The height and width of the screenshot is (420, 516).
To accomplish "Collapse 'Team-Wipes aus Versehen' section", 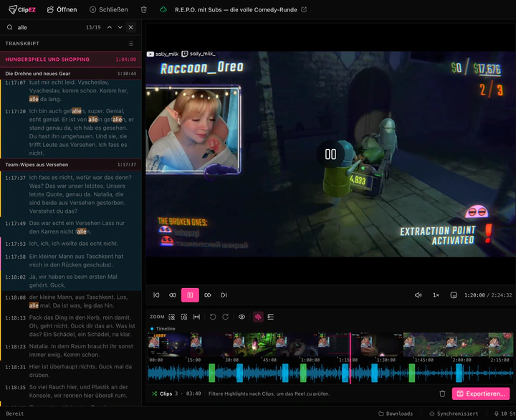I will [x=71, y=164].
